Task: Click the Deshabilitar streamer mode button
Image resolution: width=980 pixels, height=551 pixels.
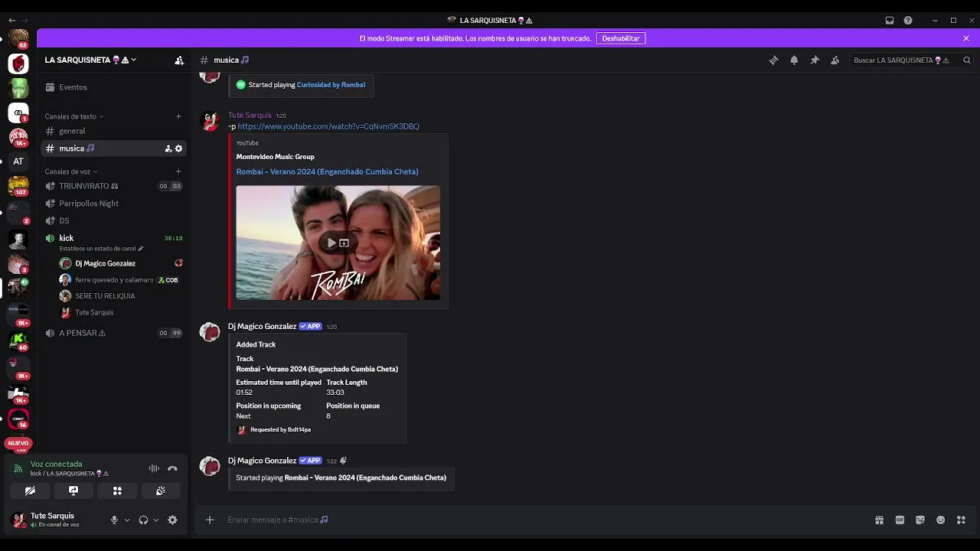Action: point(621,38)
